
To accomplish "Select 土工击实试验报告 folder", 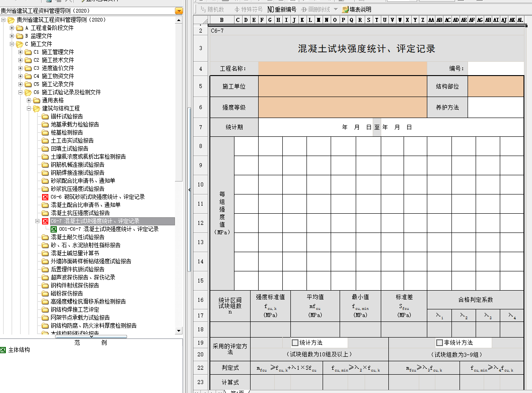I will click(72, 141).
